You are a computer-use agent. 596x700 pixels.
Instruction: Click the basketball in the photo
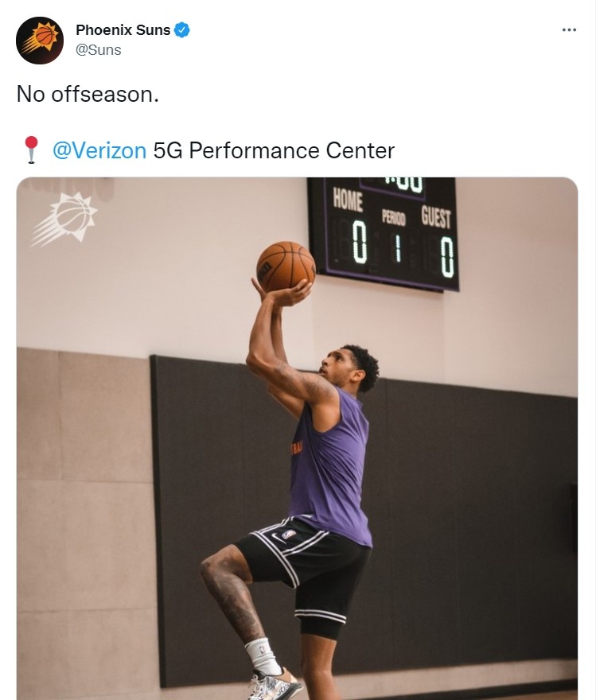(x=286, y=266)
